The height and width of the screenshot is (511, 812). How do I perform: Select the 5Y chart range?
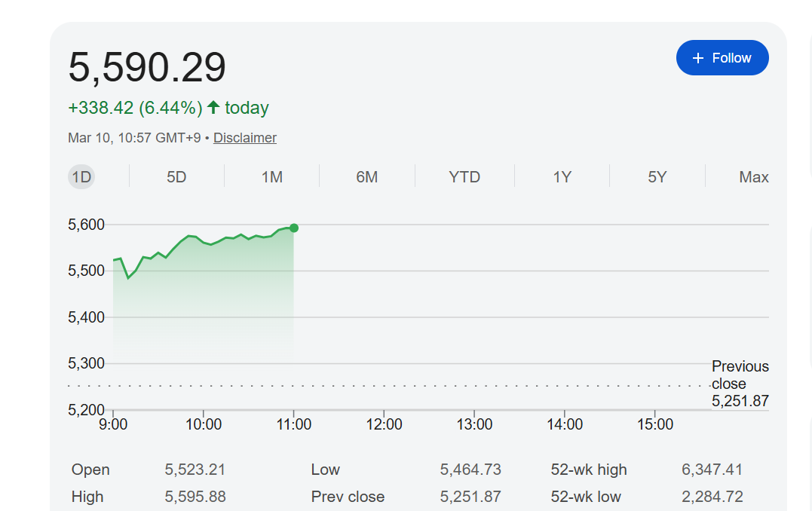click(657, 177)
